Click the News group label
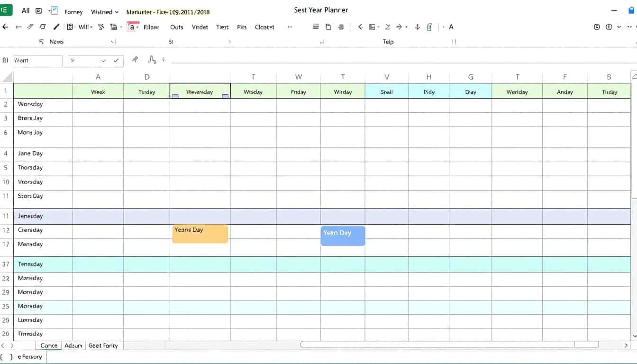 click(56, 42)
